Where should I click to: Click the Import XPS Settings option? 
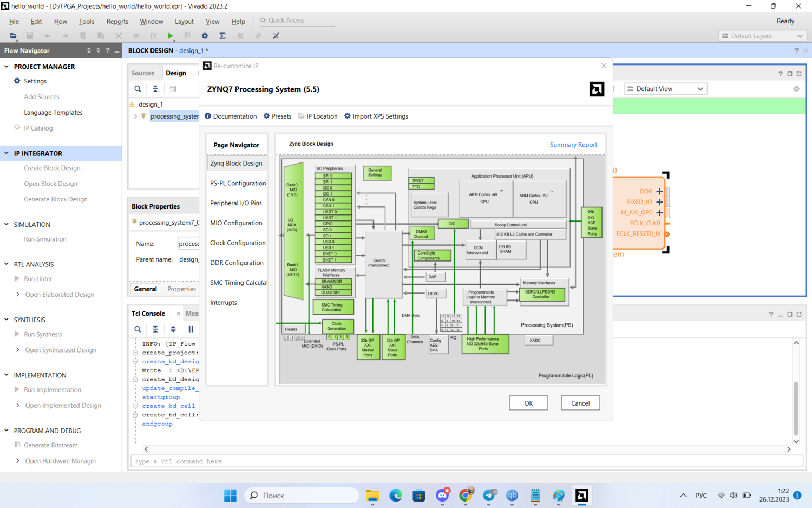(x=376, y=116)
